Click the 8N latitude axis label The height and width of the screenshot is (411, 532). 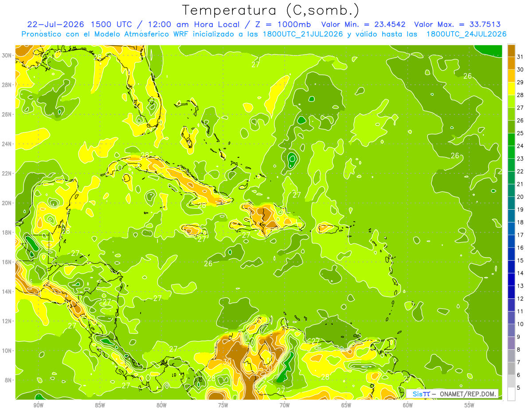click(9, 380)
